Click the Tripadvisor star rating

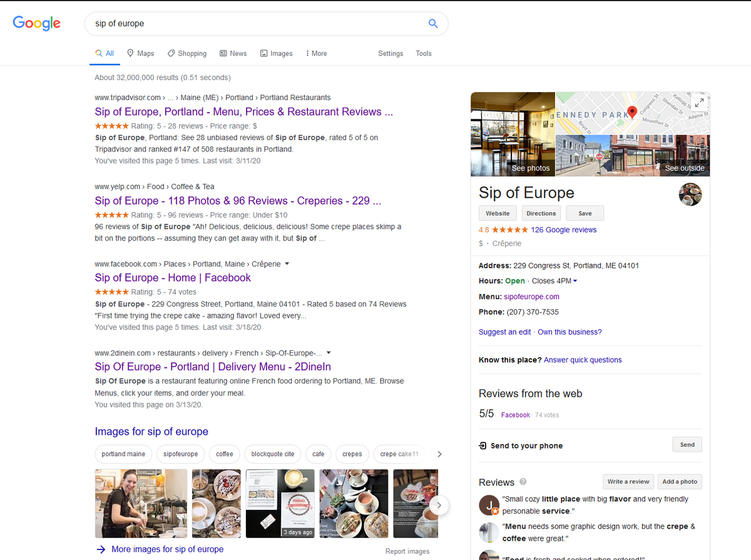pyautogui.click(x=111, y=126)
